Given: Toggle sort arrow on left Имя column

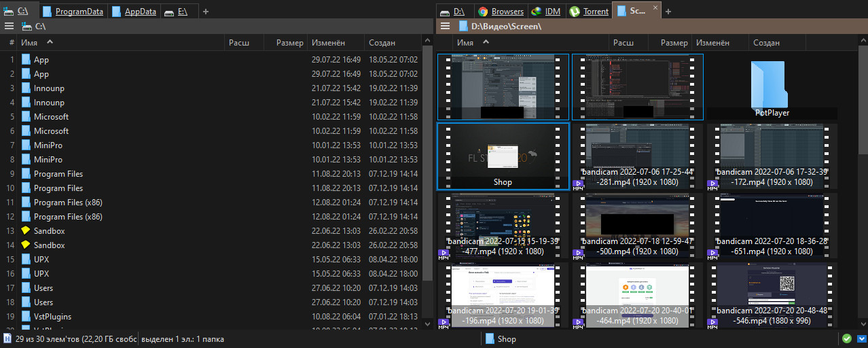Looking at the screenshot, I should click(x=50, y=42).
